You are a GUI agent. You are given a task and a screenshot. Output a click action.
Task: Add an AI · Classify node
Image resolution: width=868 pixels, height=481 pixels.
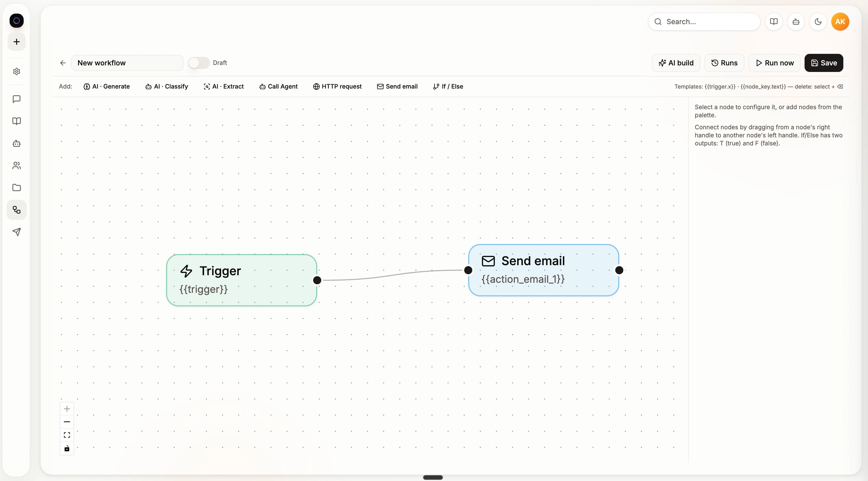(167, 87)
